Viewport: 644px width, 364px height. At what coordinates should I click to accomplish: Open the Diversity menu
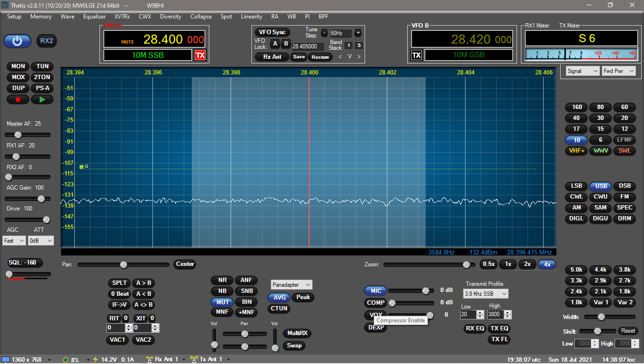[x=170, y=17]
